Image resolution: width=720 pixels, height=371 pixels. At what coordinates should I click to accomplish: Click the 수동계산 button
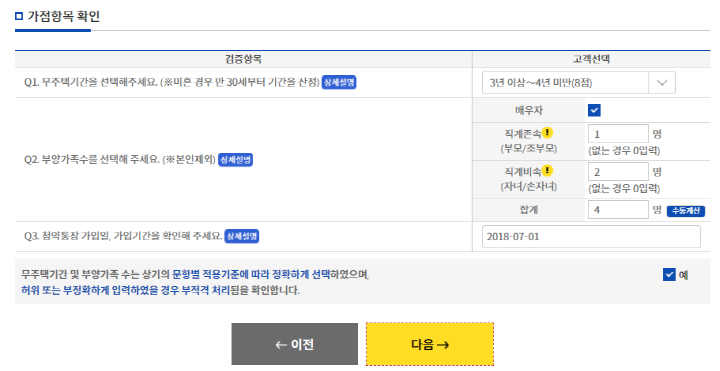point(686,210)
